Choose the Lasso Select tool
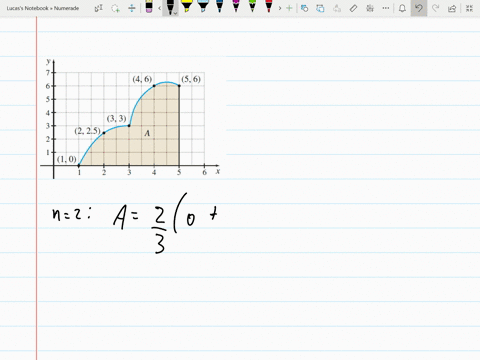Viewport: 480px width, 360px height. click(115, 8)
